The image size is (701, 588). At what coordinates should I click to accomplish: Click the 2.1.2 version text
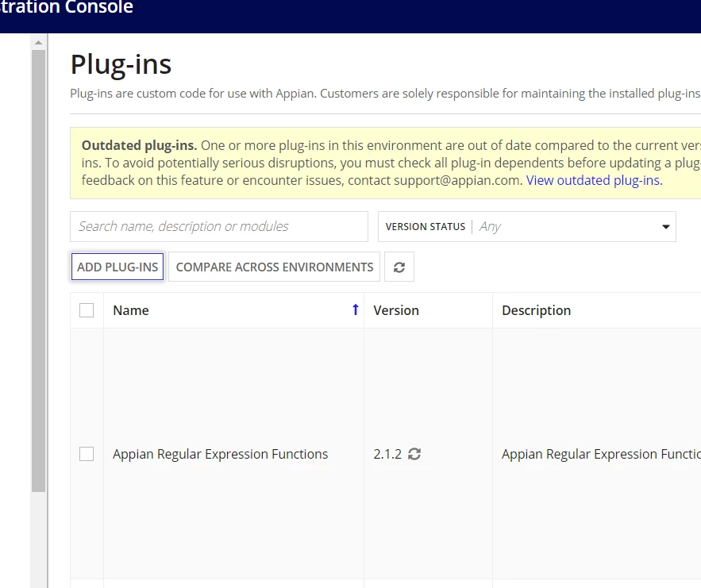point(387,454)
